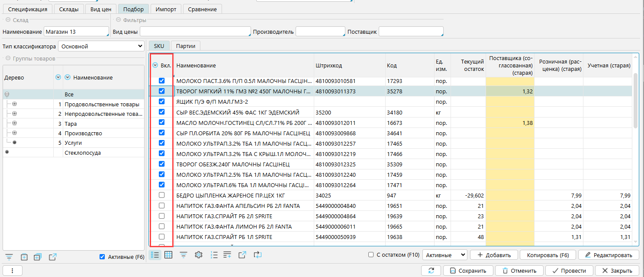Collapse the Группы товаров section
Viewport: 644px width, 277px height.
8,58
